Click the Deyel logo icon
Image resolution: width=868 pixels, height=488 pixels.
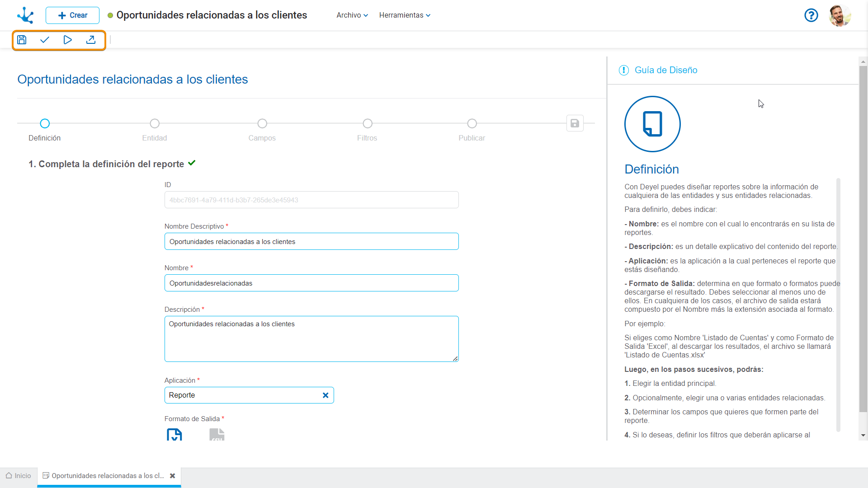click(x=25, y=15)
